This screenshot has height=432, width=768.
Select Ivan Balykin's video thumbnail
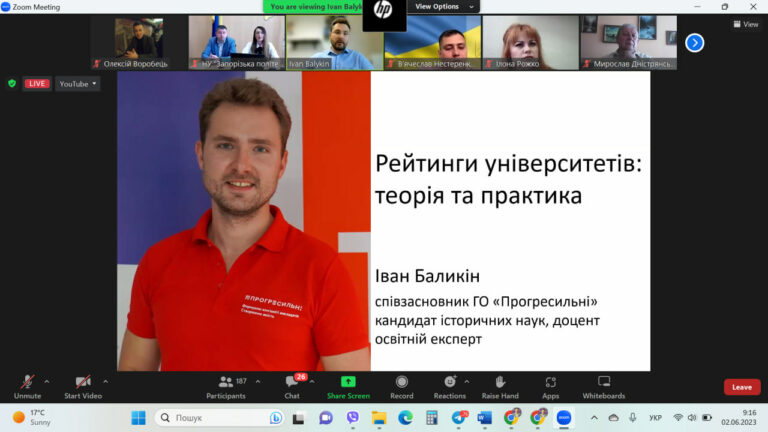(x=335, y=43)
